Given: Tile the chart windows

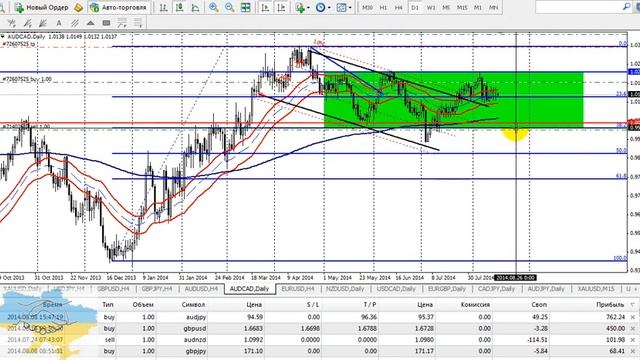Looking at the screenshot, I should pos(245,7).
